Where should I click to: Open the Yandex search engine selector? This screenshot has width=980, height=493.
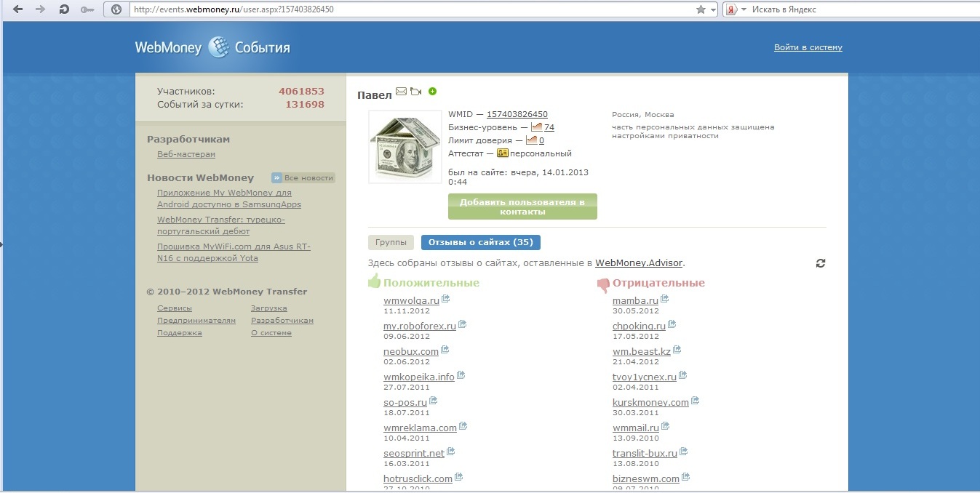click(x=735, y=9)
